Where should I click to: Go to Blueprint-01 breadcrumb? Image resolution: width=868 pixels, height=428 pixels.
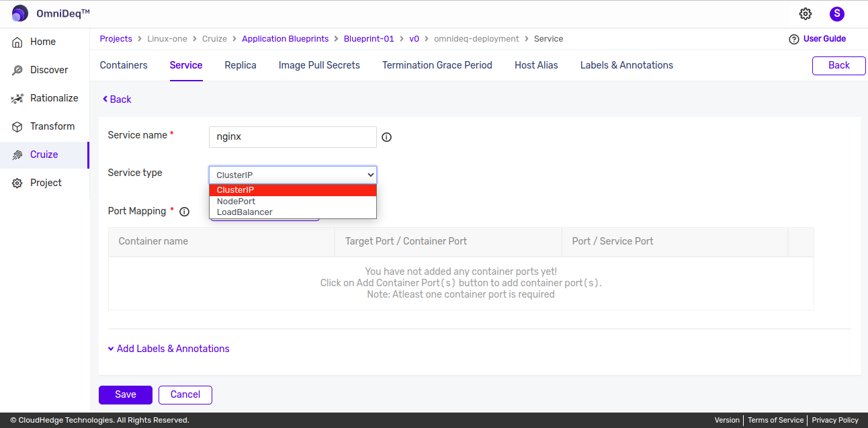pos(369,39)
